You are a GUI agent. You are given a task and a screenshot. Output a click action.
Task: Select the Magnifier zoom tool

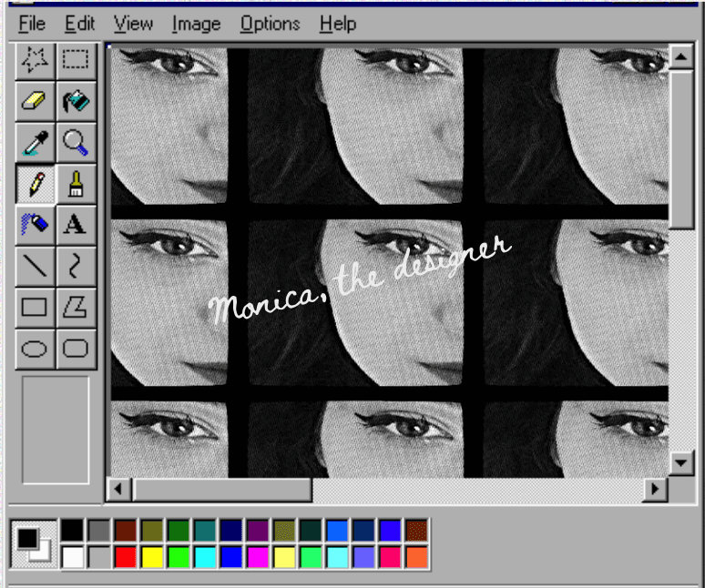click(76, 142)
